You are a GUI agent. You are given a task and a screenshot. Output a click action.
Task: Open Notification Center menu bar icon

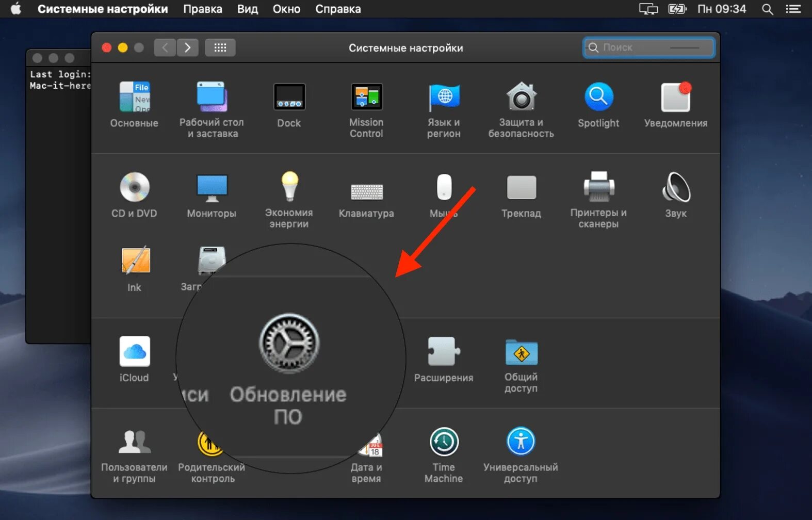click(793, 9)
